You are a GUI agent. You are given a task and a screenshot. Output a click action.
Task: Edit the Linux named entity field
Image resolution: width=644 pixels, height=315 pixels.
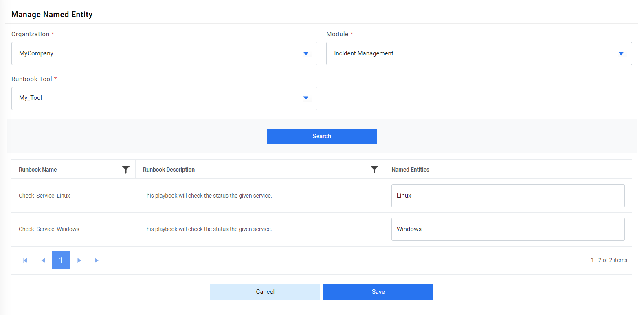508,196
